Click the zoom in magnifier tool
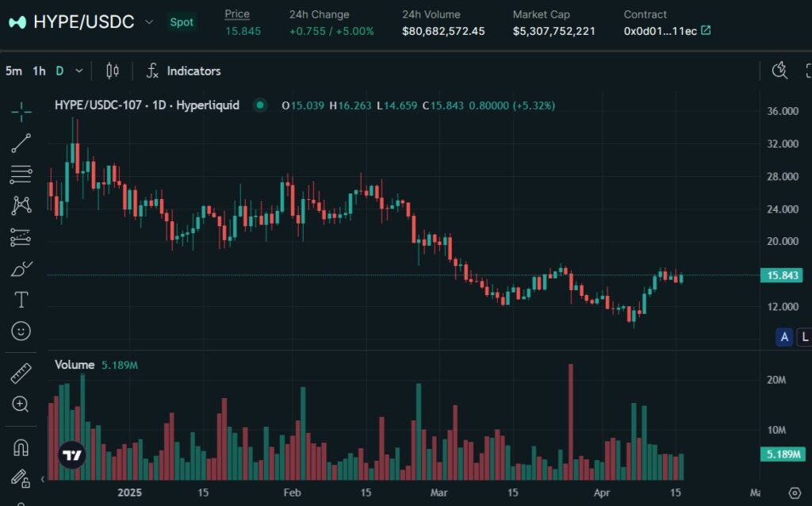This screenshot has width=812, height=506. (21, 404)
